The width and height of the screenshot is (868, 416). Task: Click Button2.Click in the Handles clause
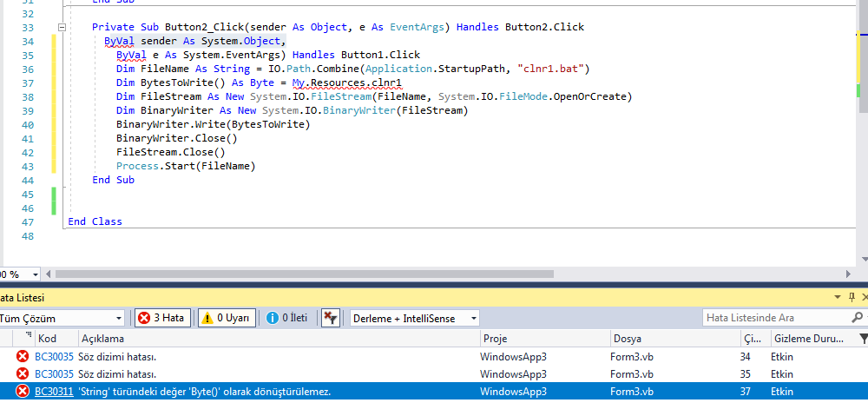click(545, 27)
